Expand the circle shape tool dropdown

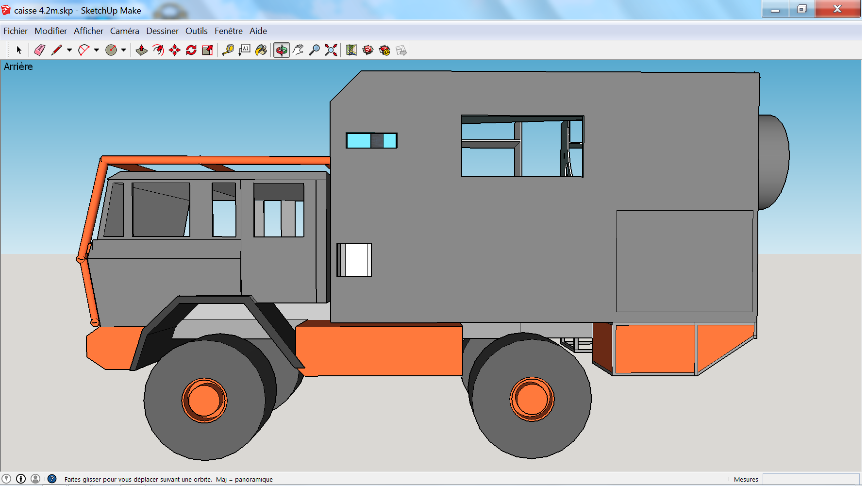click(x=124, y=50)
